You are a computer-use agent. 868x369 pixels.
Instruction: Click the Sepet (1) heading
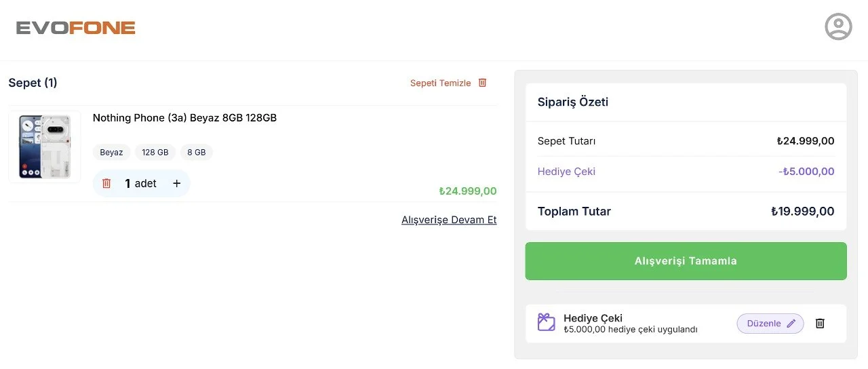(33, 83)
